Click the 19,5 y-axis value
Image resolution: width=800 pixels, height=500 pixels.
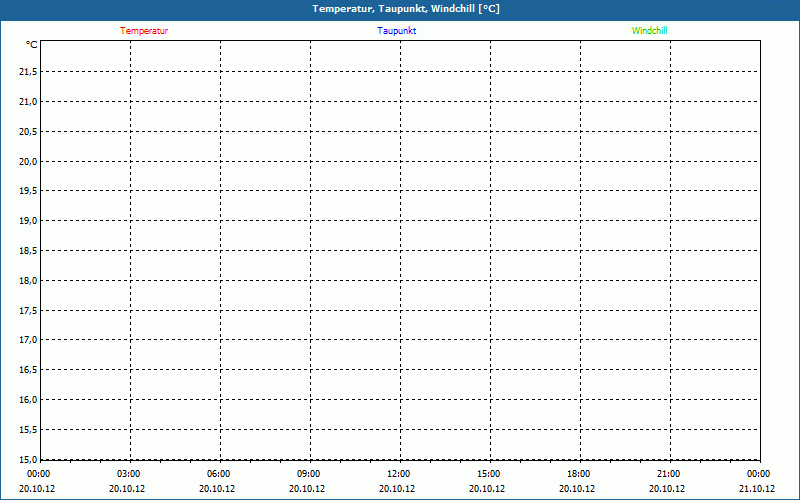[28, 191]
